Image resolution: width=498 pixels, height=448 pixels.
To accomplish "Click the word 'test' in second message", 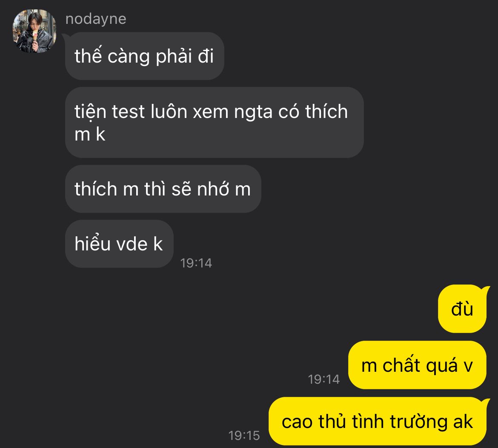I will (x=128, y=112).
